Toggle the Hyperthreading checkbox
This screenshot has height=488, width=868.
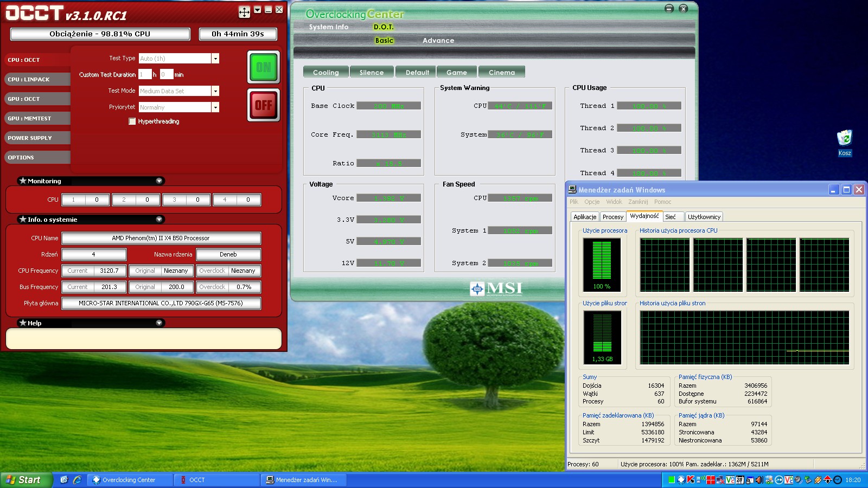tap(132, 121)
